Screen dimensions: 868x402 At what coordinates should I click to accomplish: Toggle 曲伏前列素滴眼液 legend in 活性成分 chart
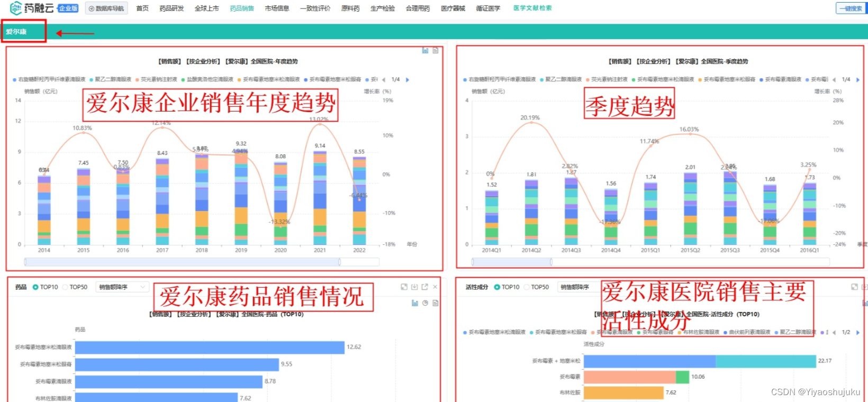coord(747,332)
